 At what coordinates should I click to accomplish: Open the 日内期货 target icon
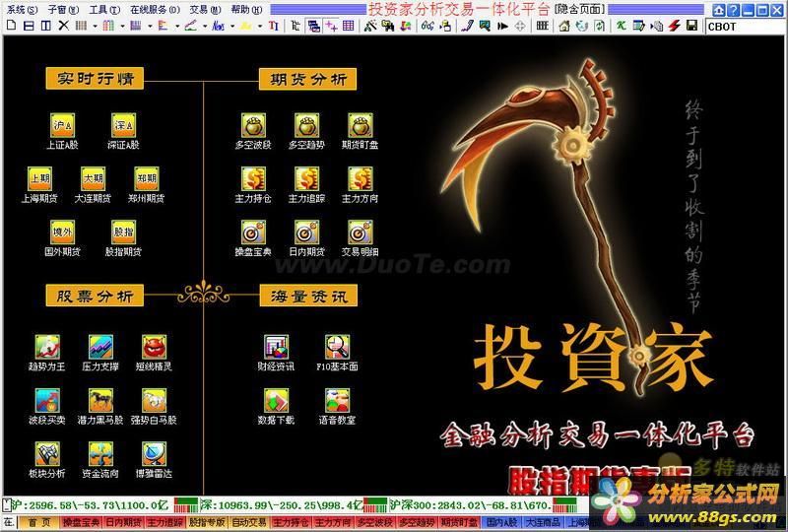click(306, 233)
